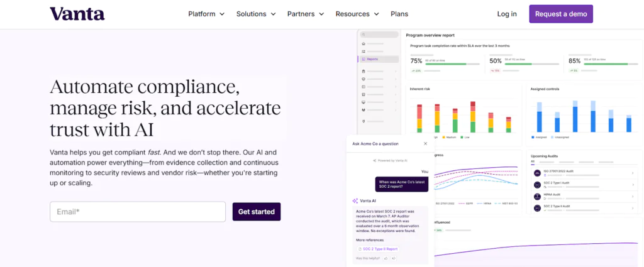Click the Upcoming Audits heading
This screenshot has width=644, height=267.
[544, 156]
